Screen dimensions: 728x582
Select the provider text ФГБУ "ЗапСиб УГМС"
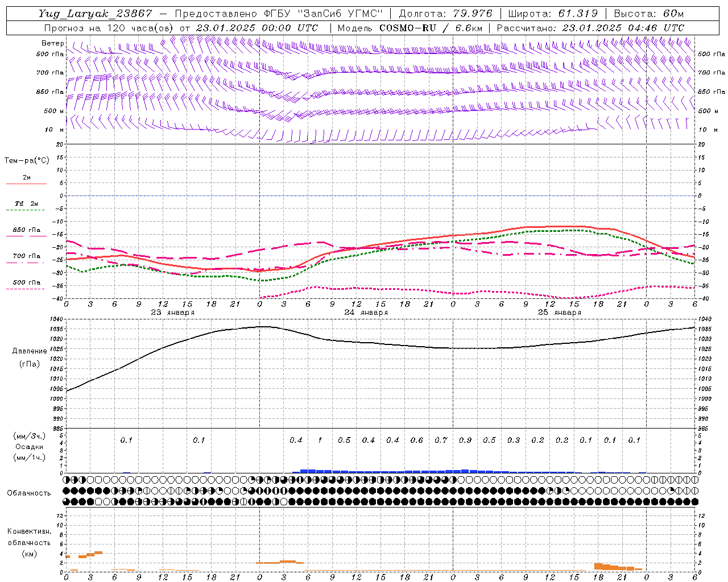(323, 14)
